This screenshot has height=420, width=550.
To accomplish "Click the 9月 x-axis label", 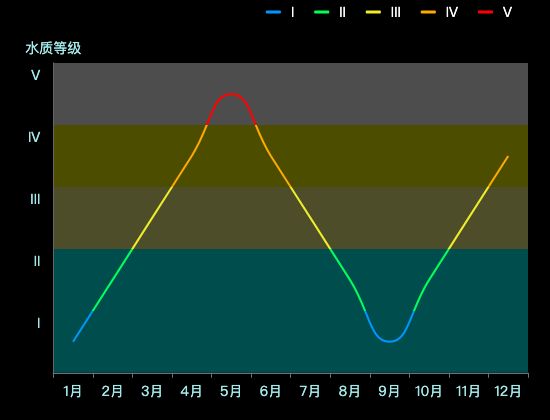I will click(389, 391).
